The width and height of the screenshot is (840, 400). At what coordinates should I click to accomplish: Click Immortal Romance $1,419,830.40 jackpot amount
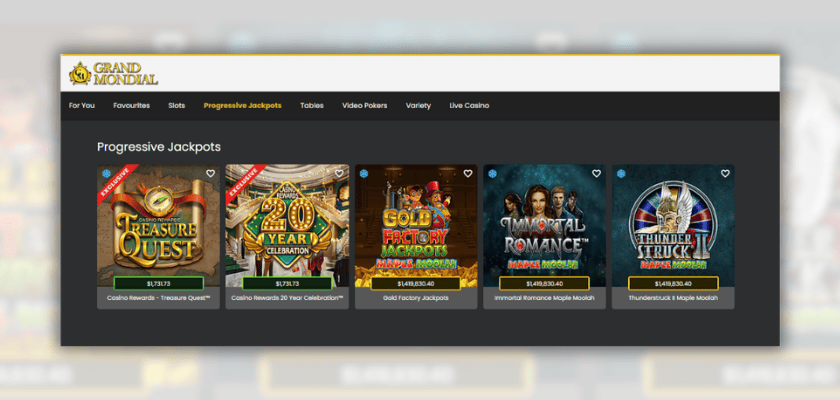(544, 283)
